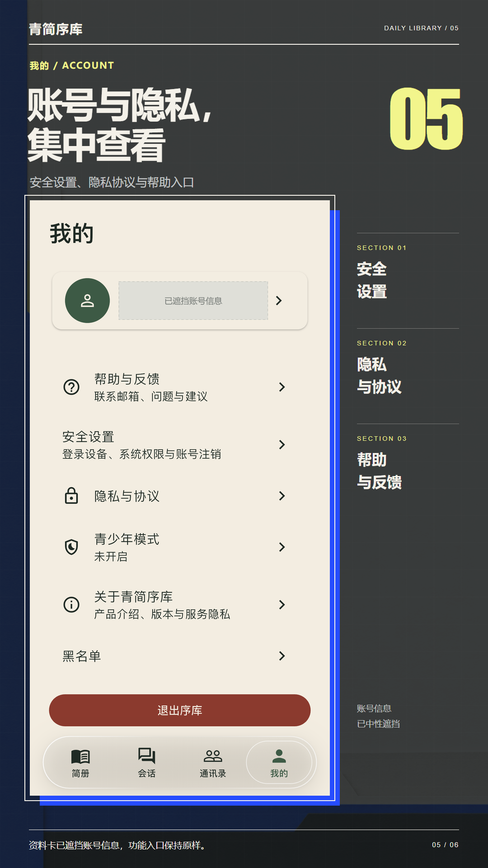Open the 简册 book icon tab

click(80, 756)
